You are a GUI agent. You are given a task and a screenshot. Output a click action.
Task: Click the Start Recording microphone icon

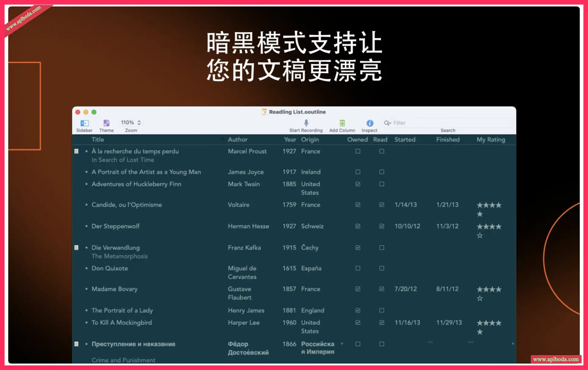[306, 123]
